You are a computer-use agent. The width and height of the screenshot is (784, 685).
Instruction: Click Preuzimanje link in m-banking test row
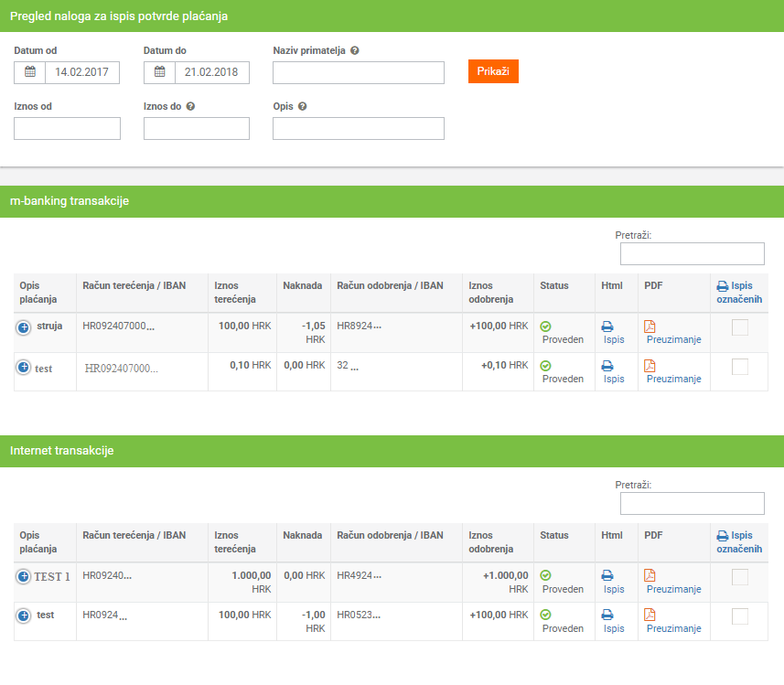674,379
